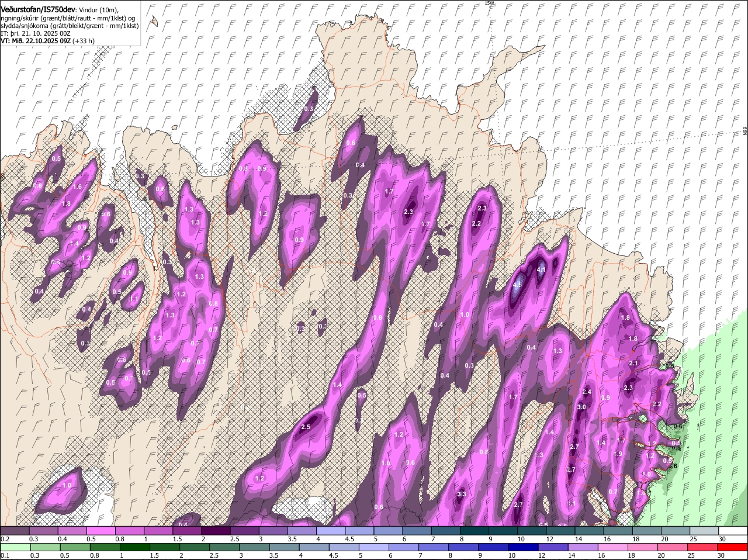Click the Veðurstofan/IS750dev title text
Screen dimensions: 748x560
(x=38, y=9)
